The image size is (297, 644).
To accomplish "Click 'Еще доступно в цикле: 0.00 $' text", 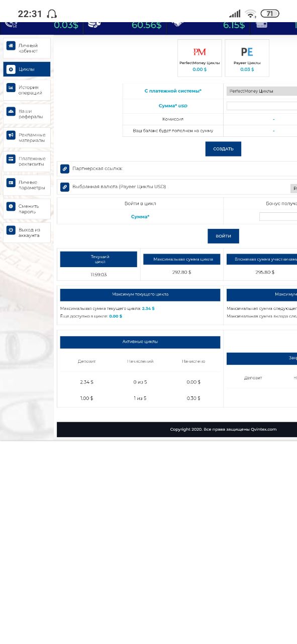I will click(91, 316).
